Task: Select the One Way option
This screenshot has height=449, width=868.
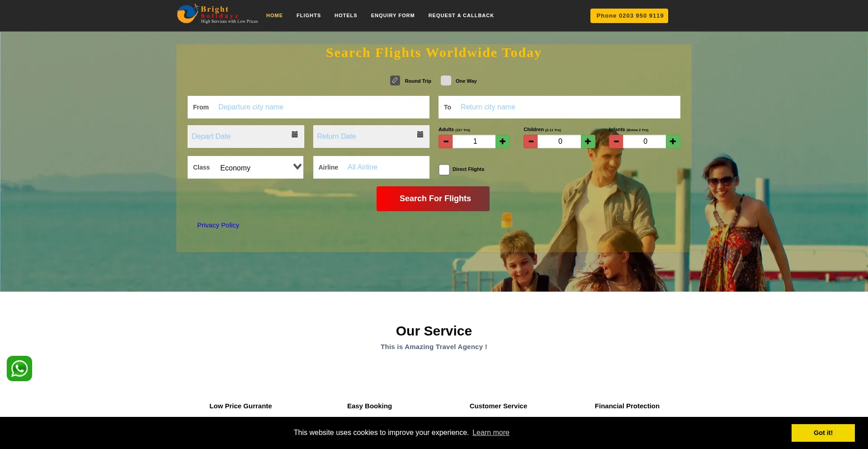Action: (446, 80)
